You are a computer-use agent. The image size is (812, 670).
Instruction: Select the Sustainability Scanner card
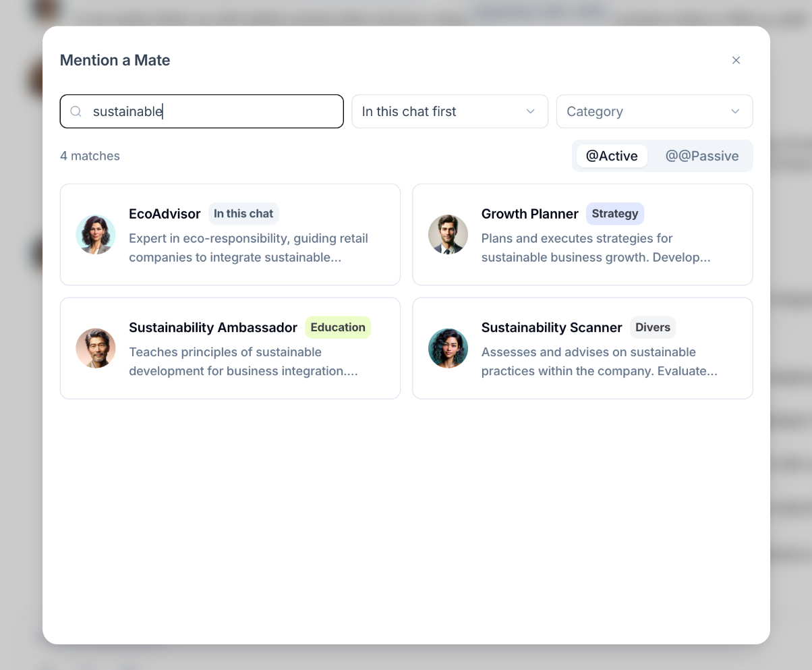coord(583,348)
